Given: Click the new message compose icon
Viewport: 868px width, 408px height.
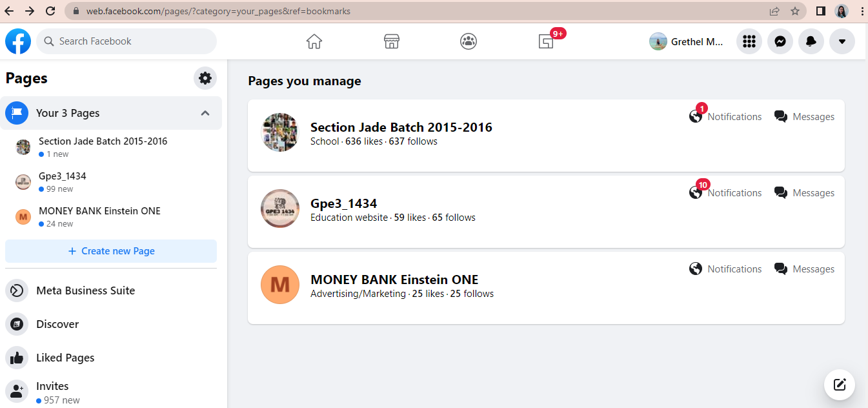Looking at the screenshot, I should click(840, 385).
